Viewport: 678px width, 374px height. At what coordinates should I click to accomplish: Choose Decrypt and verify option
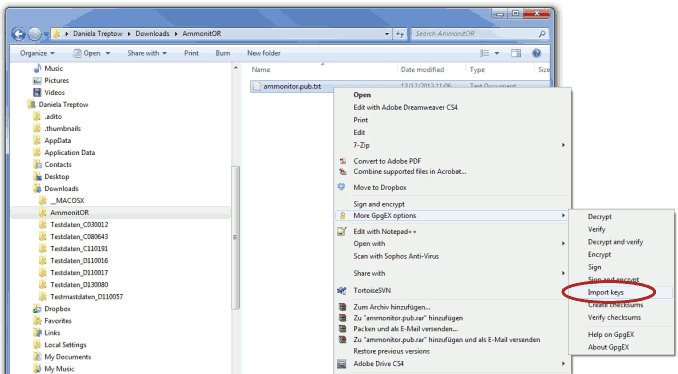(x=615, y=242)
